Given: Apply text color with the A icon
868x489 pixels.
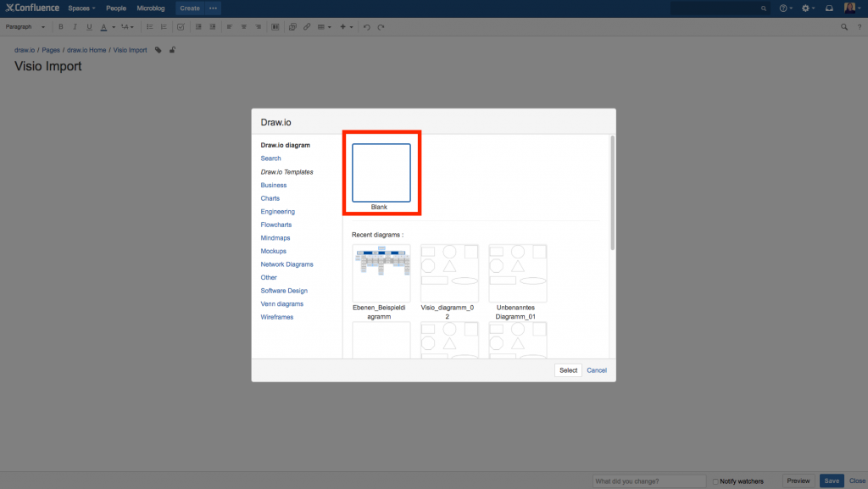Looking at the screenshot, I should (103, 26).
